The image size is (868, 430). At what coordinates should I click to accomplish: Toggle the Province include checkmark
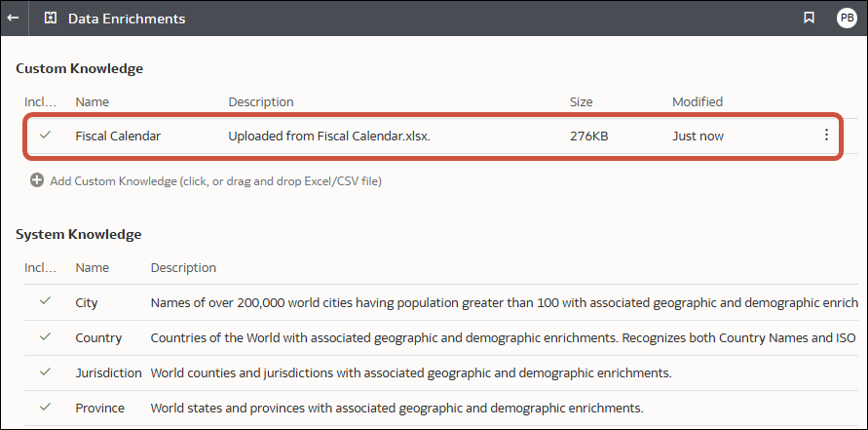tap(45, 407)
